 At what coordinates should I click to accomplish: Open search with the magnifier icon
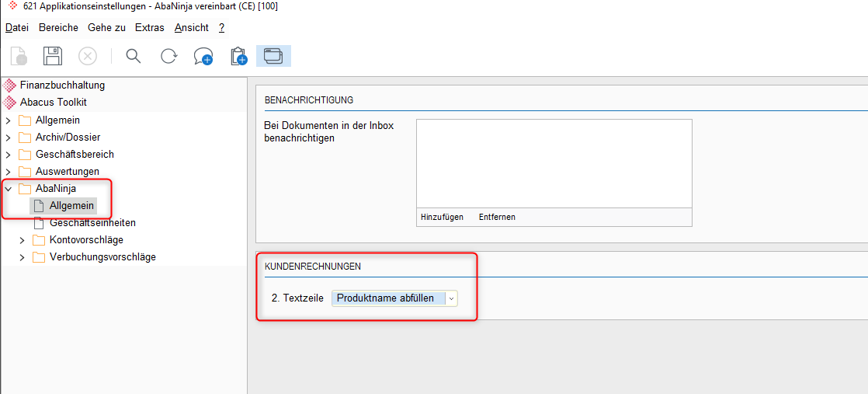click(134, 56)
